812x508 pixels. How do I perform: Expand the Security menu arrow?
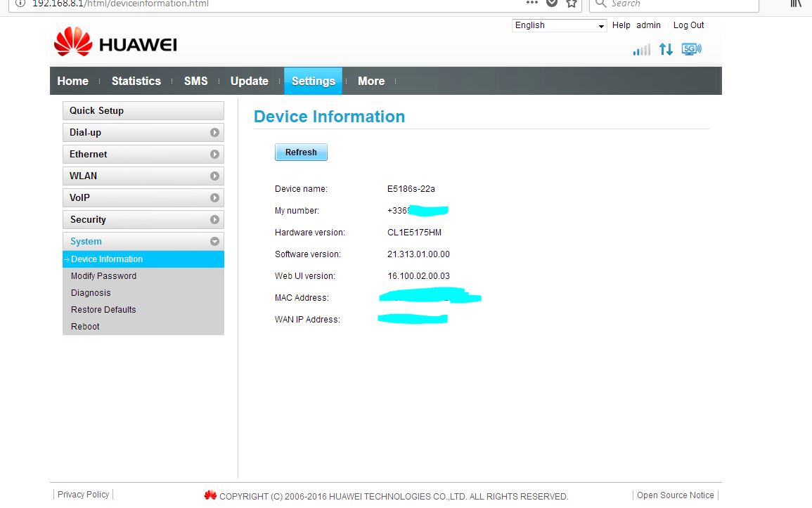pyautogui.click(x=214, y=219)
